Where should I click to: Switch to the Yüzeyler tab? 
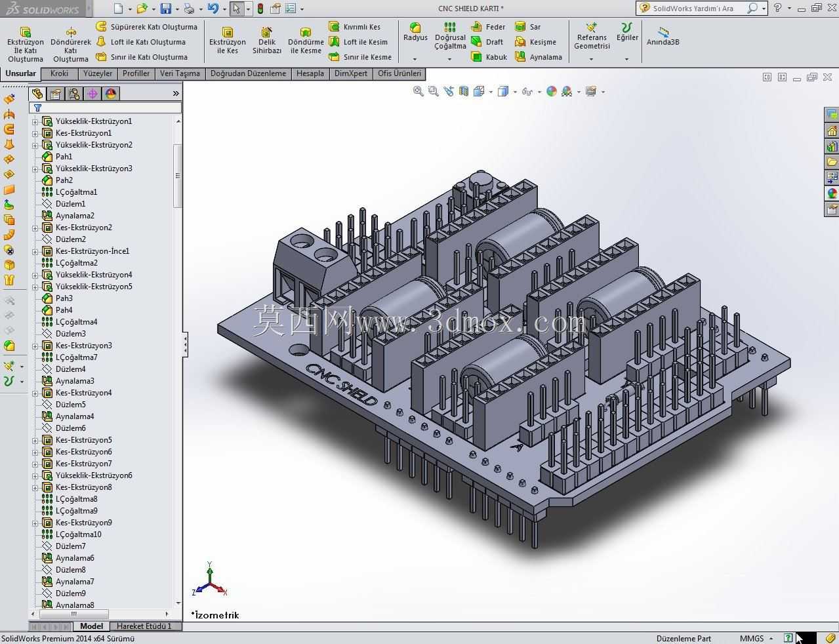[98, 73]
